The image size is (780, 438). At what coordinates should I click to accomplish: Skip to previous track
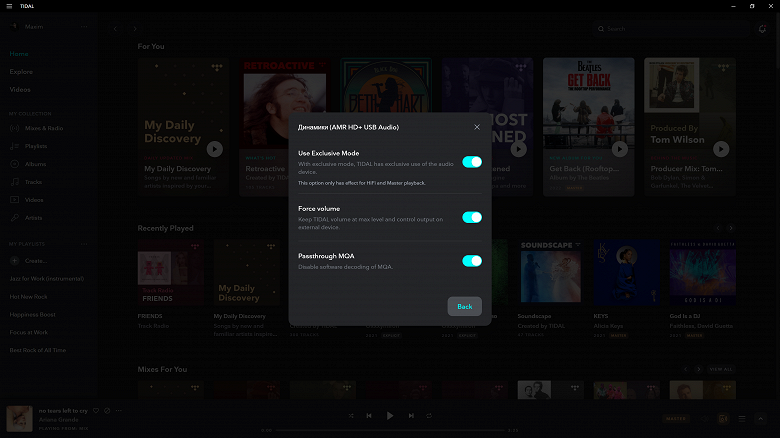(x=369, y=416)
